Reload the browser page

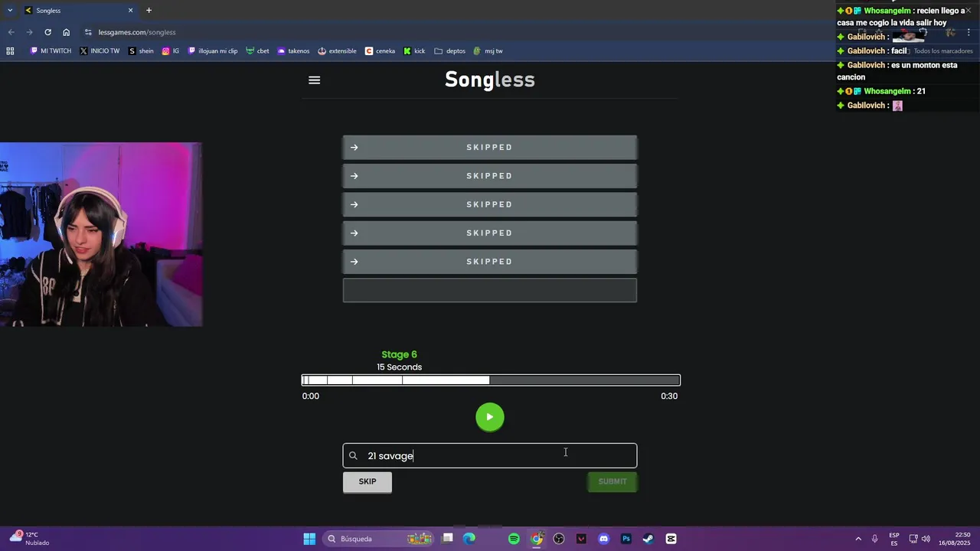[x=47, y=32]
